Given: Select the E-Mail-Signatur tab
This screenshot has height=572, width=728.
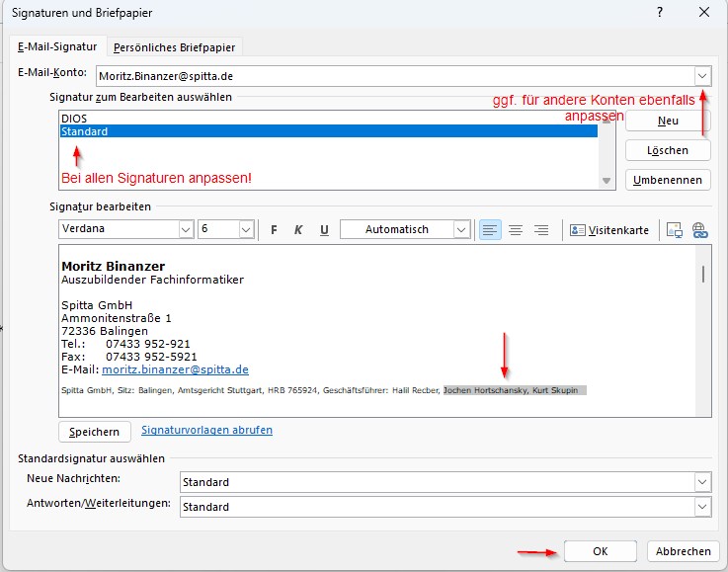Looking at the screenshot, I should click(57, 46).
